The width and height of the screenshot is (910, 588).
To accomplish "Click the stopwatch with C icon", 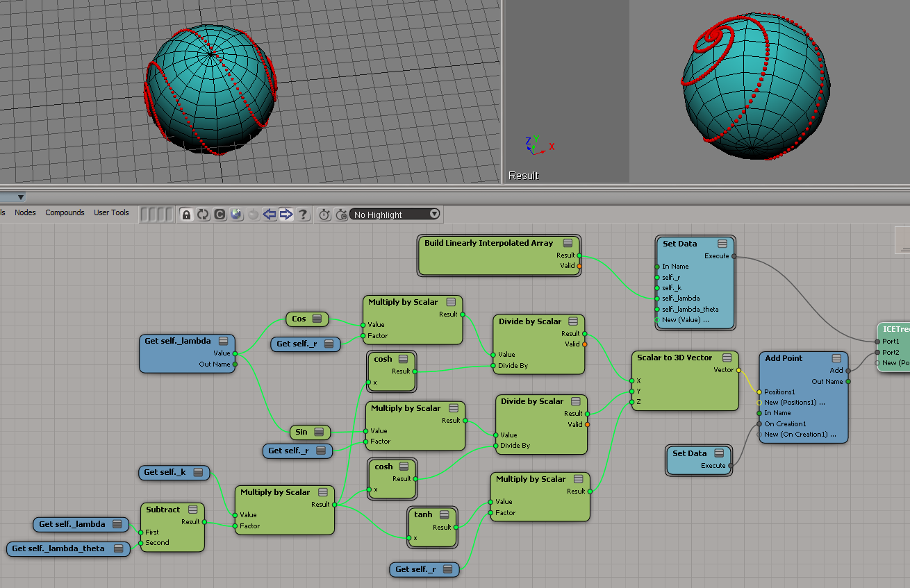I will (341, 215).
